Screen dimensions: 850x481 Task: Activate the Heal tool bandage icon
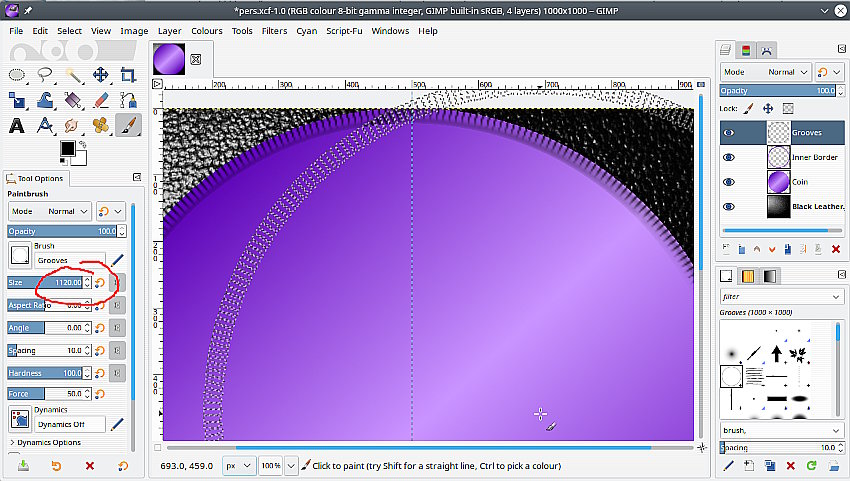[x=100, y=125]
